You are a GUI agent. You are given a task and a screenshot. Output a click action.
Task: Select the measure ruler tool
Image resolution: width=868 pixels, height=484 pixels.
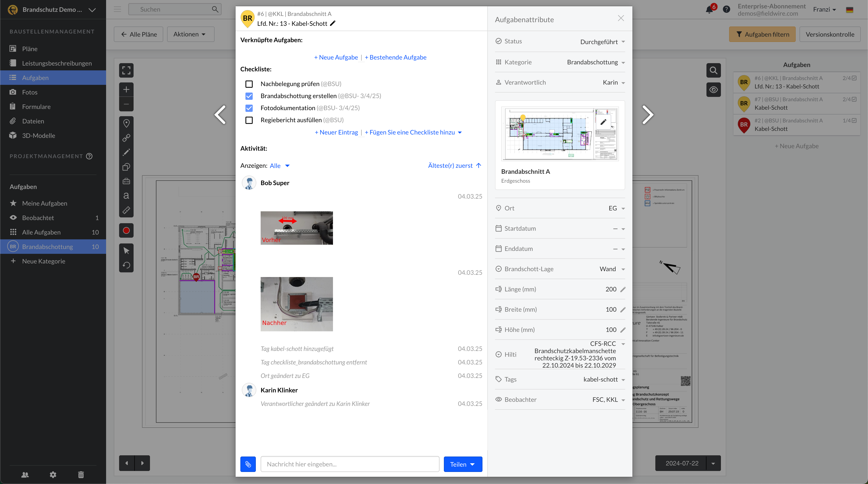coord(126,210)
